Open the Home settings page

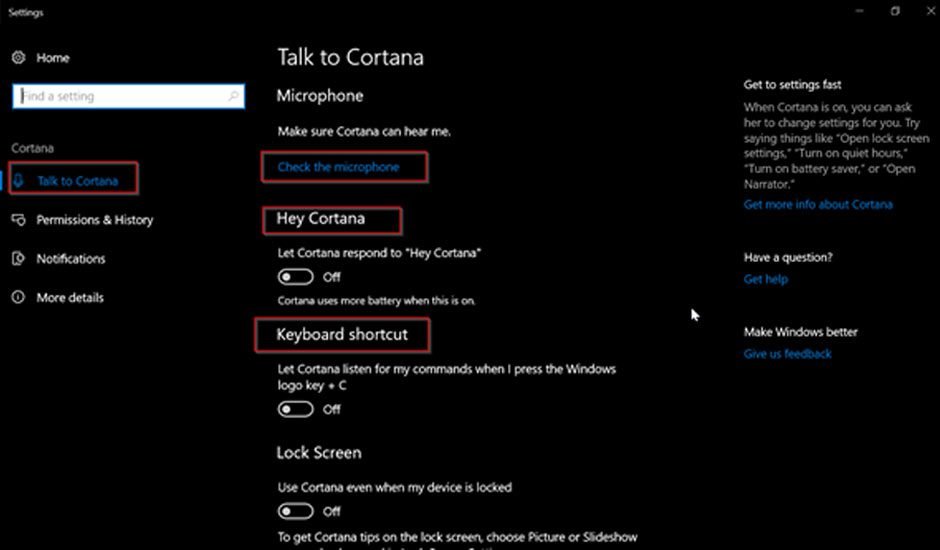click(x=53, y=58)
